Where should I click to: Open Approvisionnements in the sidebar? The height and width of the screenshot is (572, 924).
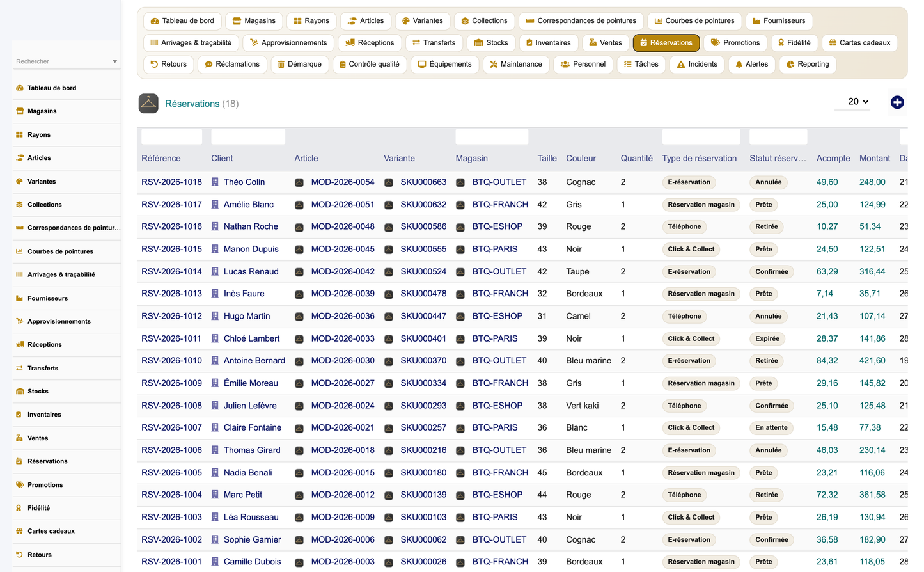(x=66, y=322)
